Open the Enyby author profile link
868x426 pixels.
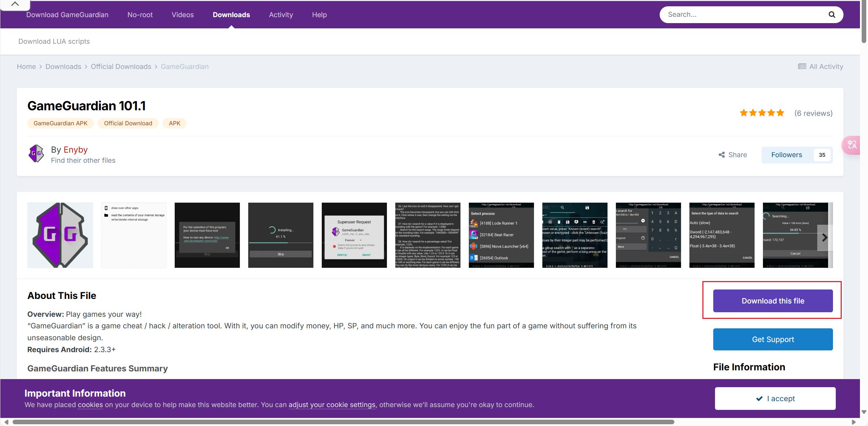click(76, 150)
